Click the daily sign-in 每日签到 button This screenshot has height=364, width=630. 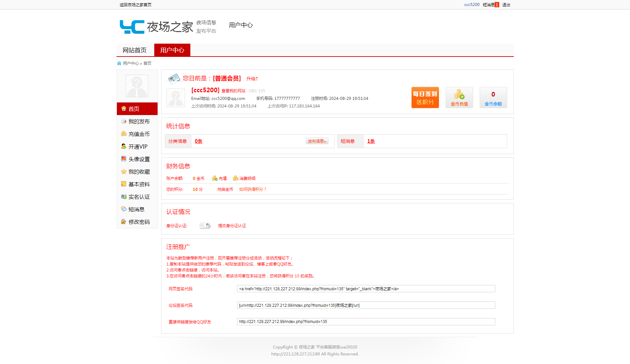[x=425, y=98]
